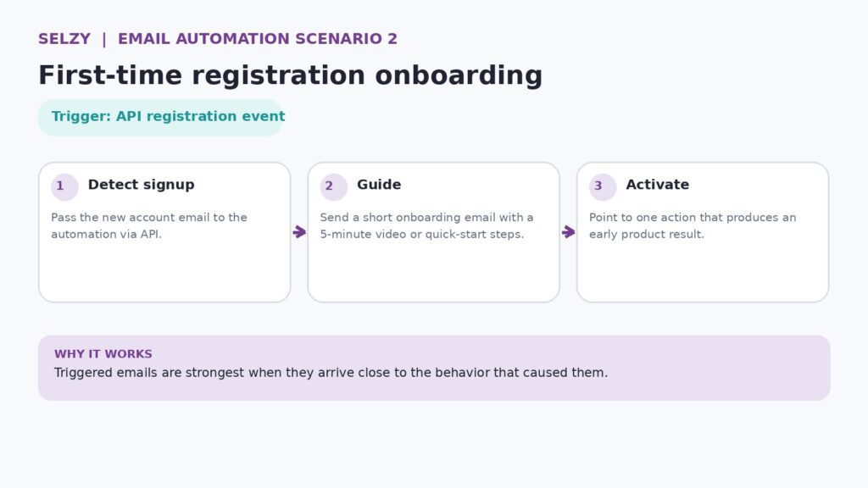Click the Pass the new account email text
The image size is (868, 488).
pyautogui.click(x=149, y=225)
